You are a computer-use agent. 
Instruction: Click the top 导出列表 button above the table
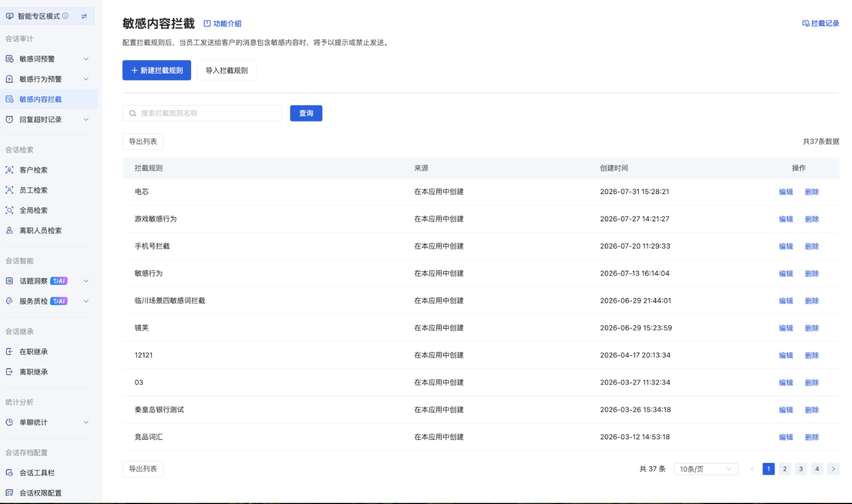(143, 141)
